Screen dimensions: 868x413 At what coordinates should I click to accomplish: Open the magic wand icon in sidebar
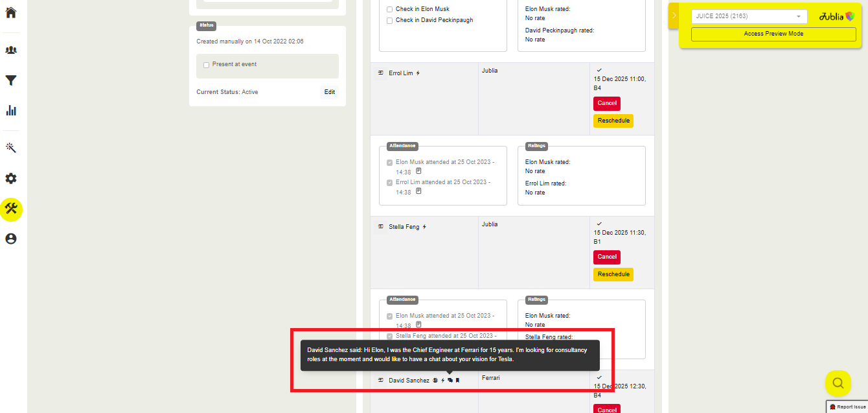pos(11,148)
